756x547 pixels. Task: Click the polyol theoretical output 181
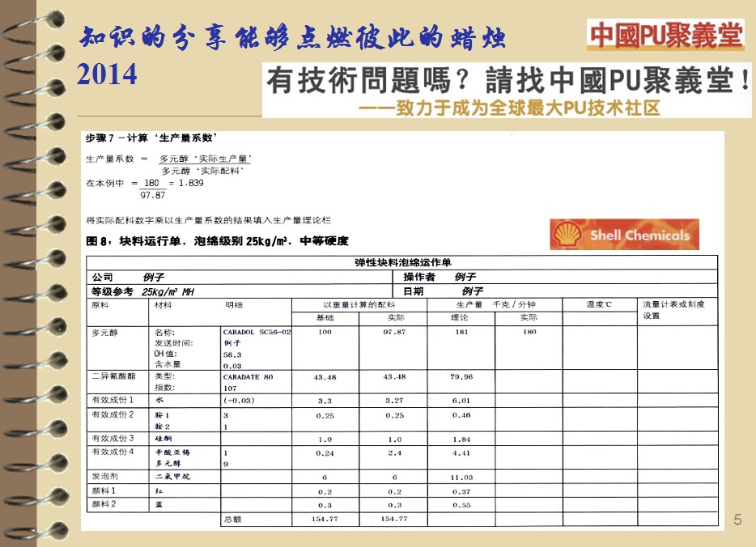coord(462,332)
